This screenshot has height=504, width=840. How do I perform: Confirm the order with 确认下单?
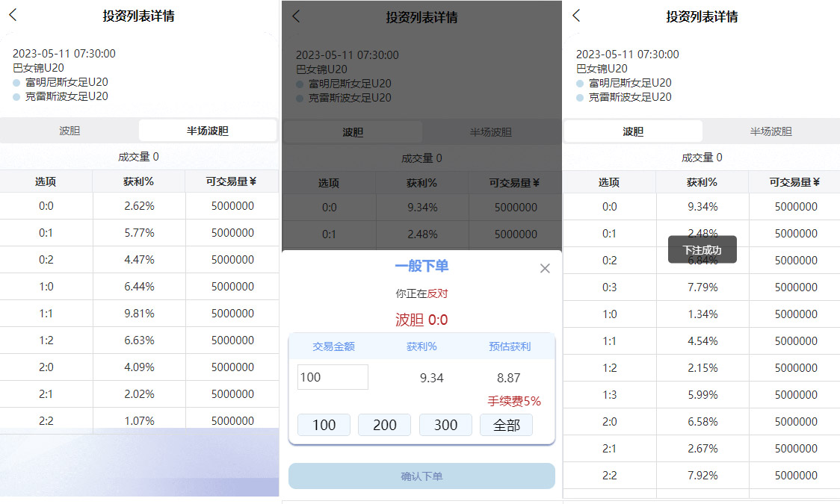coord(421,476)
